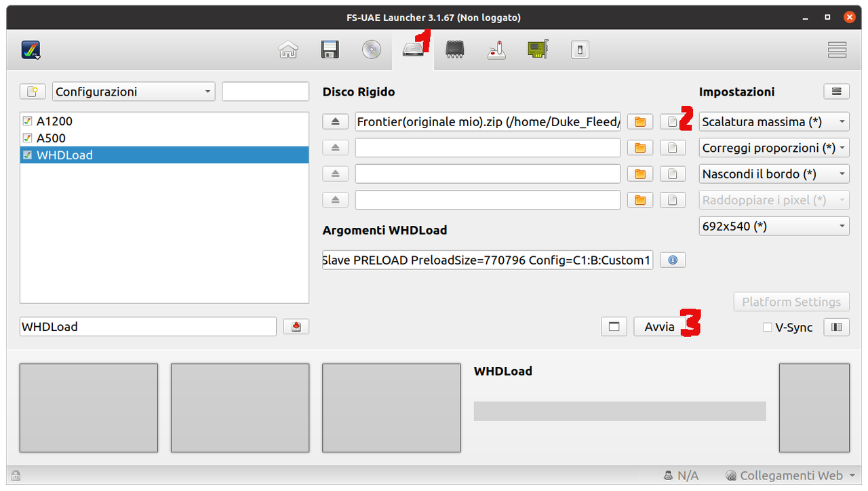Browse folder for fourth hard drive
This screenshot has height=491, width=868.
point(639,200)
